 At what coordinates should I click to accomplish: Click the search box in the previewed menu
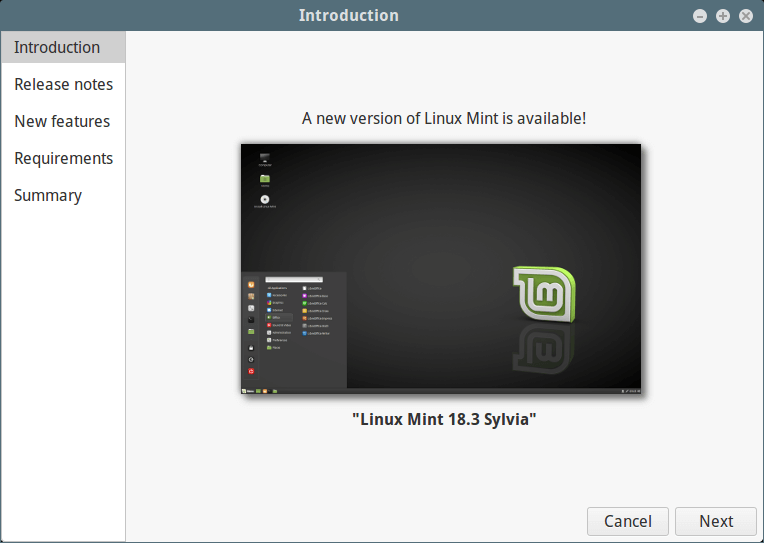click(x=293, y=280)
